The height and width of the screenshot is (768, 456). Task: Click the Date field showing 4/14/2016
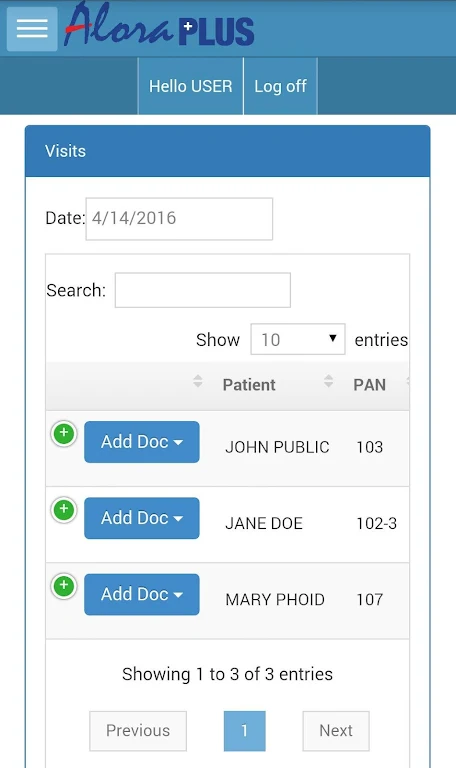(179, 219)
